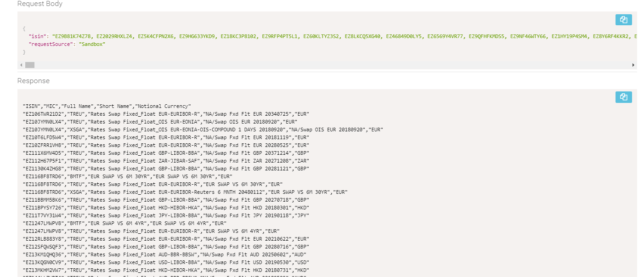Click the "isin" key in request body
This screenshot has width=644, height=277.
[x=38, y=36]
